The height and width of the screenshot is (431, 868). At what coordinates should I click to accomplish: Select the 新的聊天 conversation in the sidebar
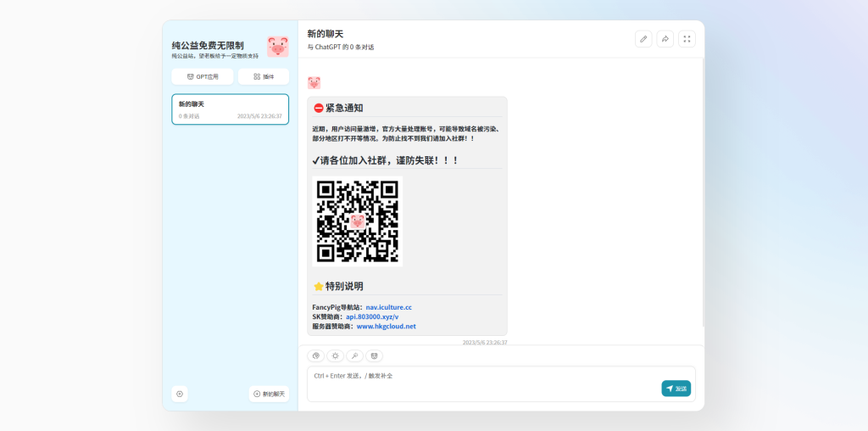230,109
